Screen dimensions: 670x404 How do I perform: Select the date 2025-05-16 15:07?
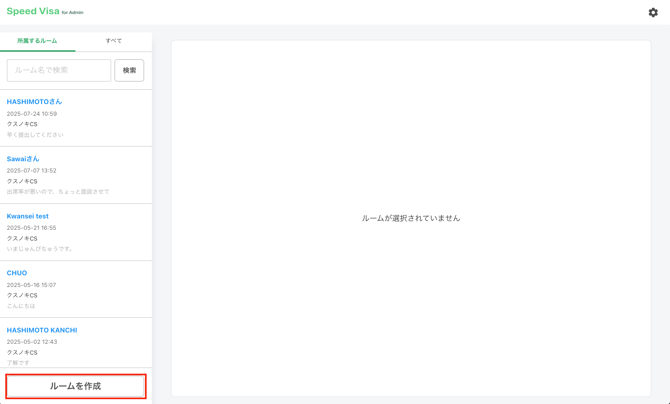tap(31, 285)
